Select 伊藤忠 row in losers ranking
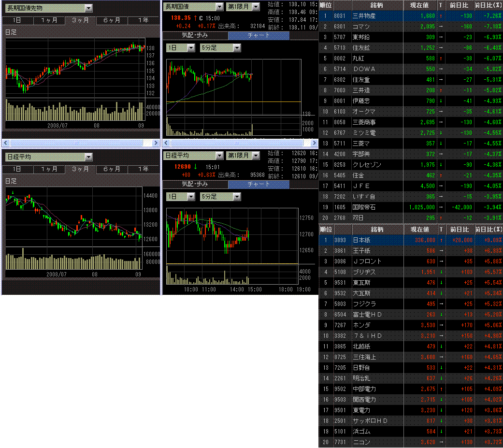503x448 pixels. pos(411,101)
